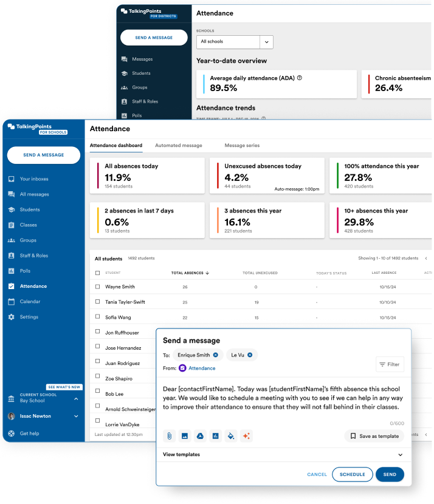434x504 pixels.
Task: Click the insert image icon in composer
Action: point(185,436)
